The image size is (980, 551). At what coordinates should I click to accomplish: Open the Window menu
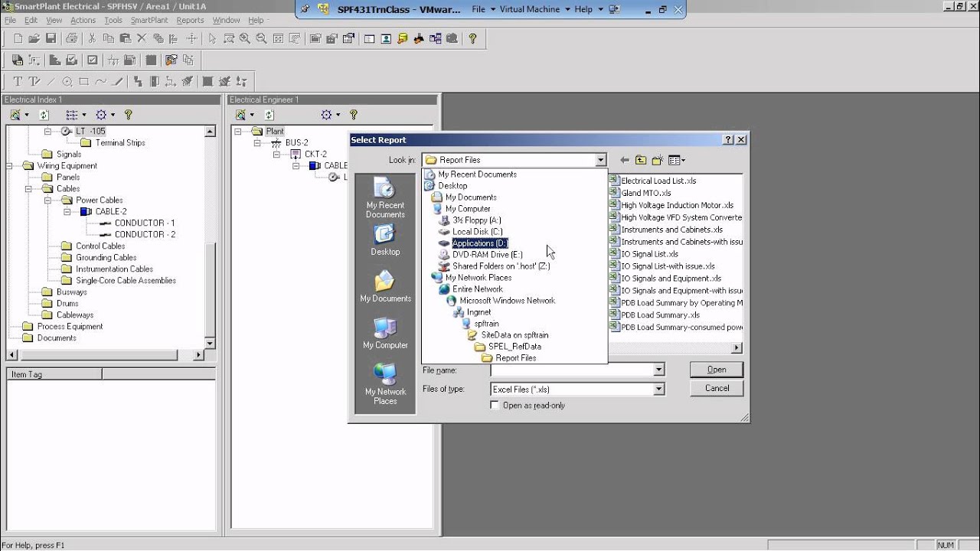pyautogui.click(x=226, y=20)
